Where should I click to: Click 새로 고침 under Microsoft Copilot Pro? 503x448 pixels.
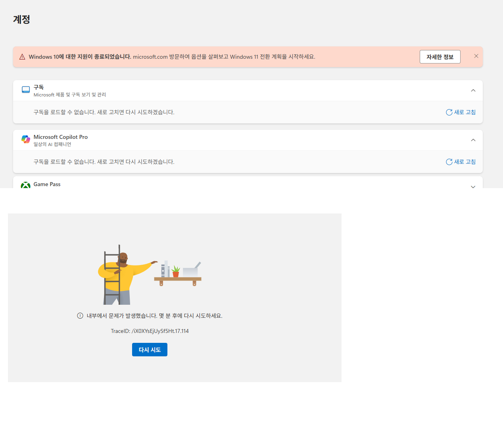click(461, 162)
